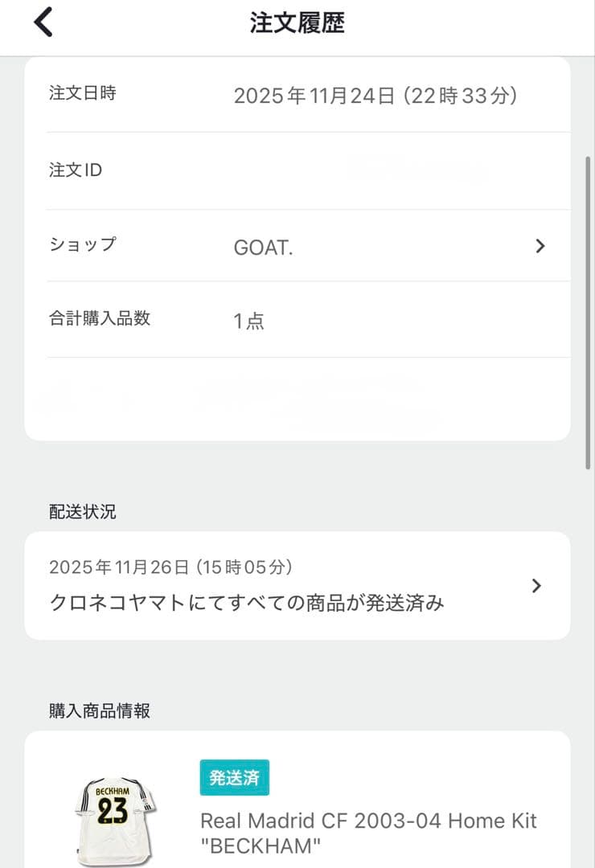Screen dimensions: 595x868
Task: Click the 注文ID label
Action: coord(76,170)
